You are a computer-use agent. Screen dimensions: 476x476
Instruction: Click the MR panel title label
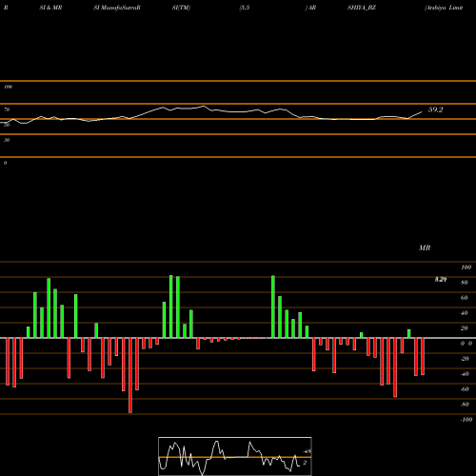point(425,248)
